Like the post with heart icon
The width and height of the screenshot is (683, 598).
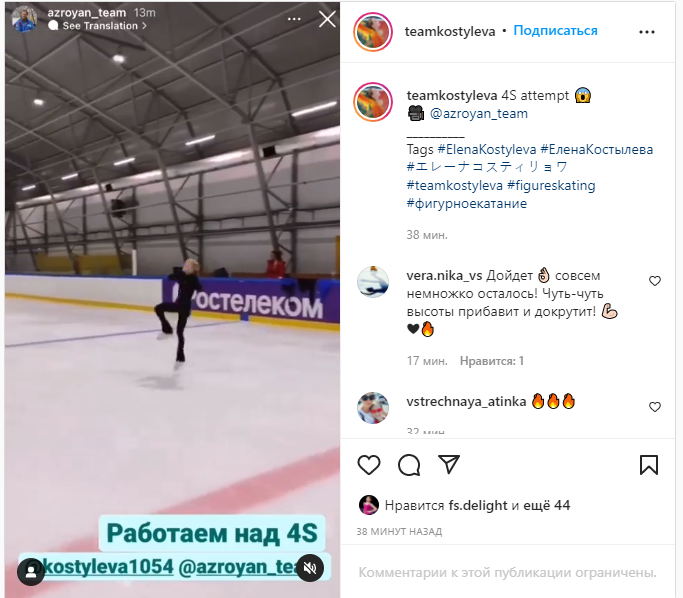pos(369,465)
